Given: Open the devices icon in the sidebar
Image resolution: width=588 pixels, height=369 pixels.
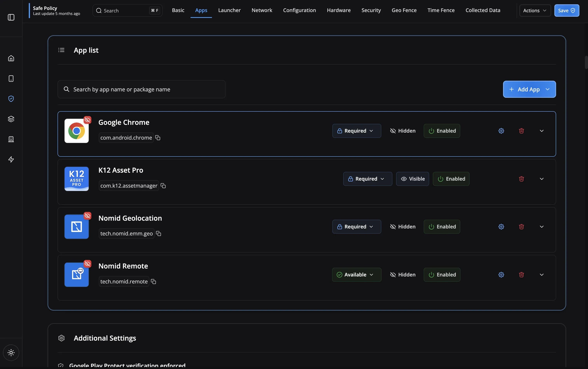Looking at the screenshot, I should [x=11, y=79].
